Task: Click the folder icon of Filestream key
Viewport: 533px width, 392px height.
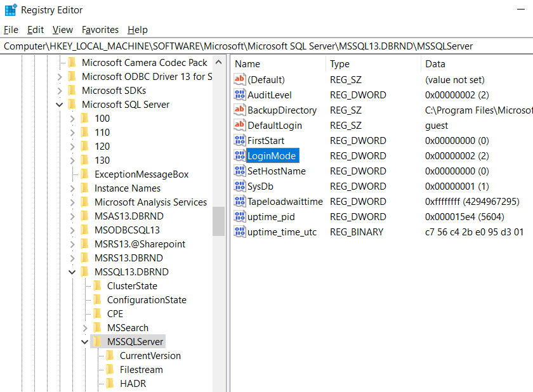Action: pyautogui.click(x=110, y=369)
